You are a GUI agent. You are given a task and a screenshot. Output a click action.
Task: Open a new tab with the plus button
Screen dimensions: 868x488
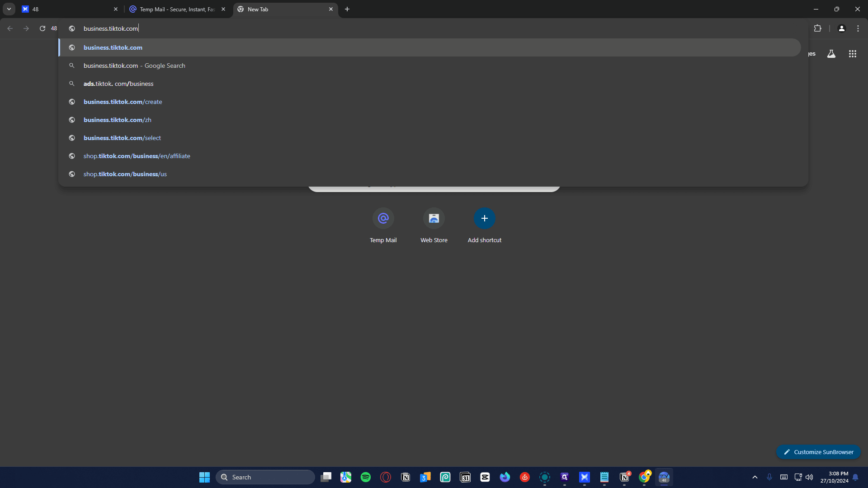347,9
